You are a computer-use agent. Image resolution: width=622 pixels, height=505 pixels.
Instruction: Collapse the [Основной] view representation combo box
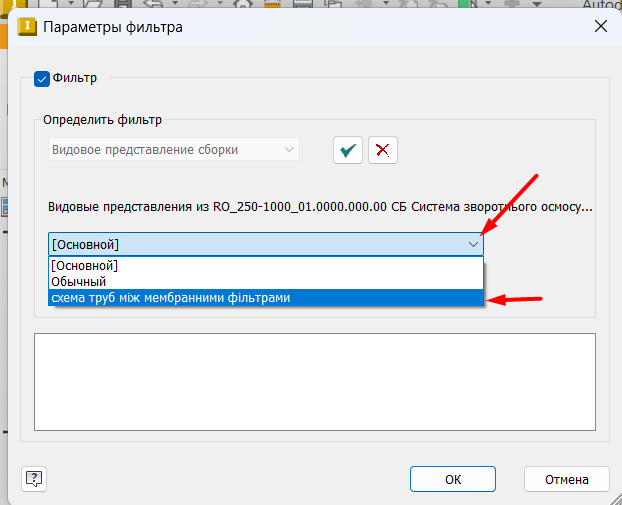point(266,244)
